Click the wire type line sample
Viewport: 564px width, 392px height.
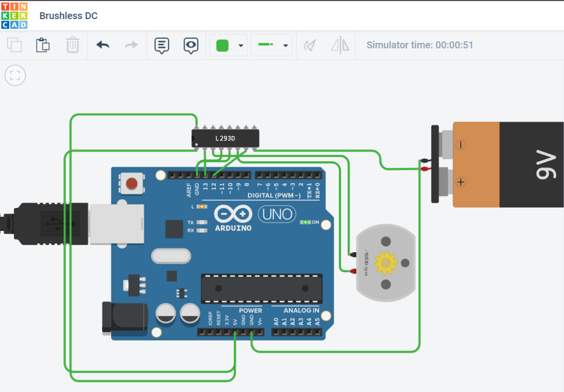pos(266,45)
